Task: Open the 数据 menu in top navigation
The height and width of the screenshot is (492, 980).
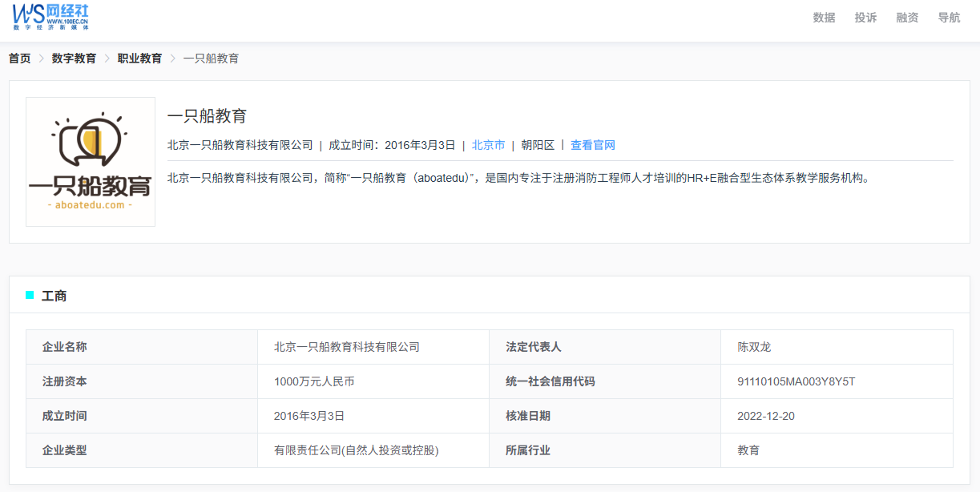Action: 824,18
